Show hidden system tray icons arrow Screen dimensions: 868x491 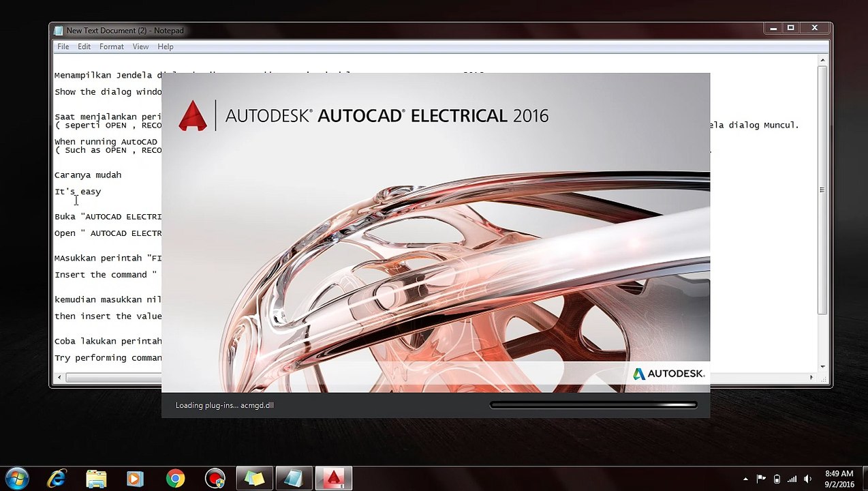click(745, 479)
